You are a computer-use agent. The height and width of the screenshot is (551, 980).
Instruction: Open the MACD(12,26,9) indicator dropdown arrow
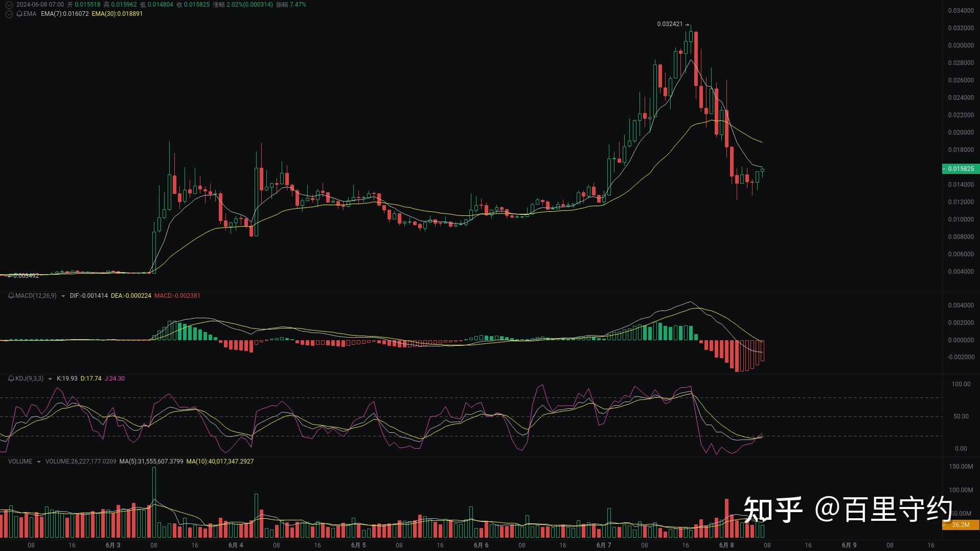tap(63, 296)
